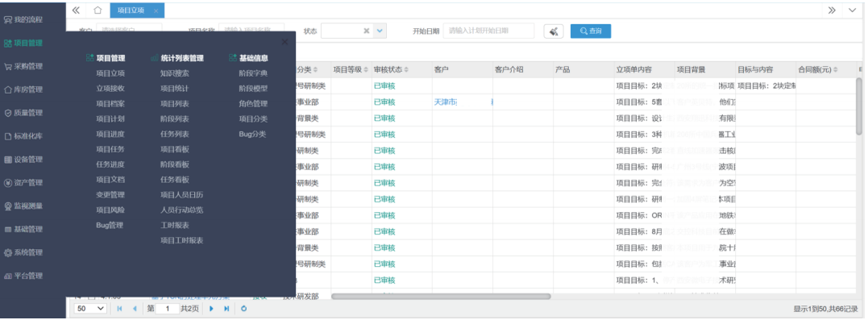
Task: Open 项目文档 from the submenu
Action: click(x=110, y=180)
